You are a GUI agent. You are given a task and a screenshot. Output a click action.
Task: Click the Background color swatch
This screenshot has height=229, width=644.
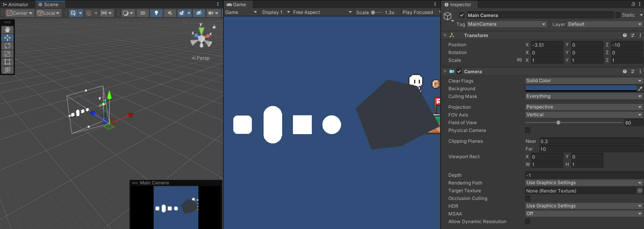[581, 88]
